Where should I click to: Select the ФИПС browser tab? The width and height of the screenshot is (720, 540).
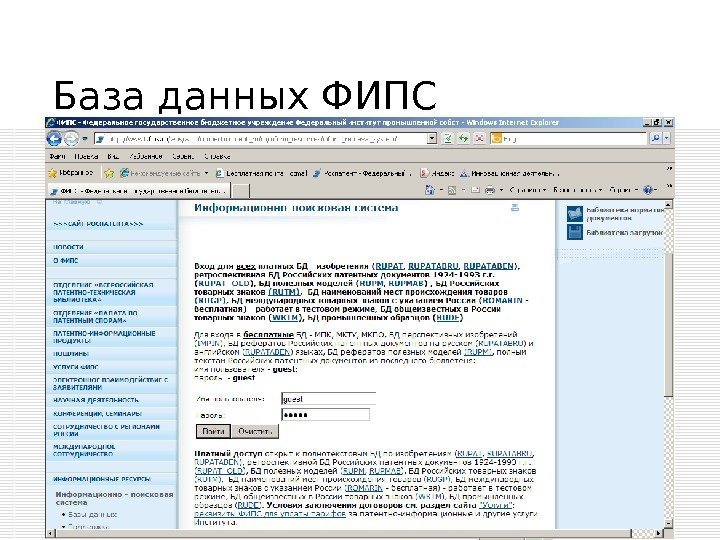(x=138, y=191)
